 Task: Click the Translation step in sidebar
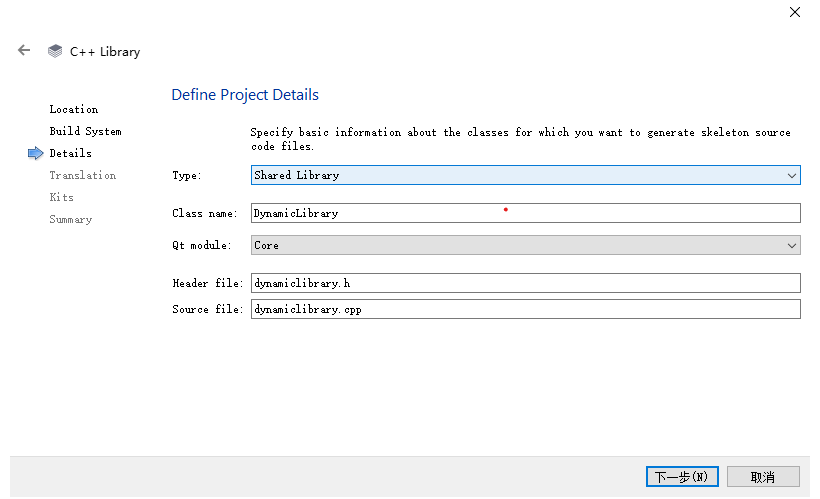(x=82, y=175)
